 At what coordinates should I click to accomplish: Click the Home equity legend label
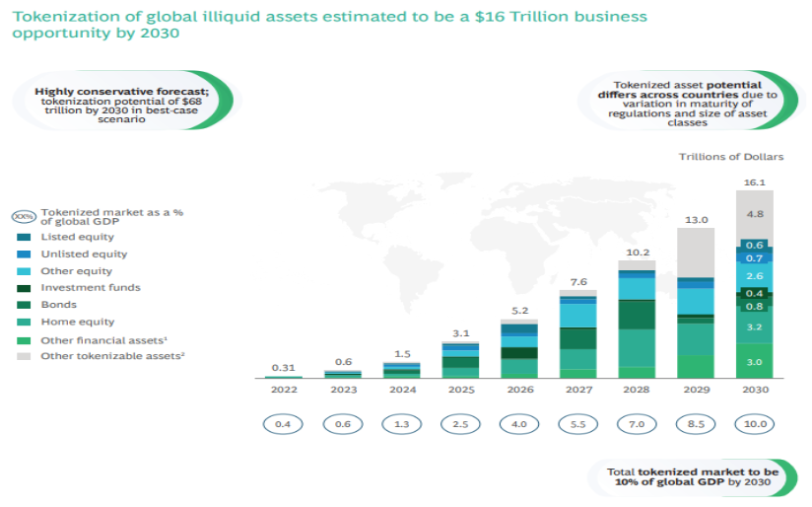[77, 322]
